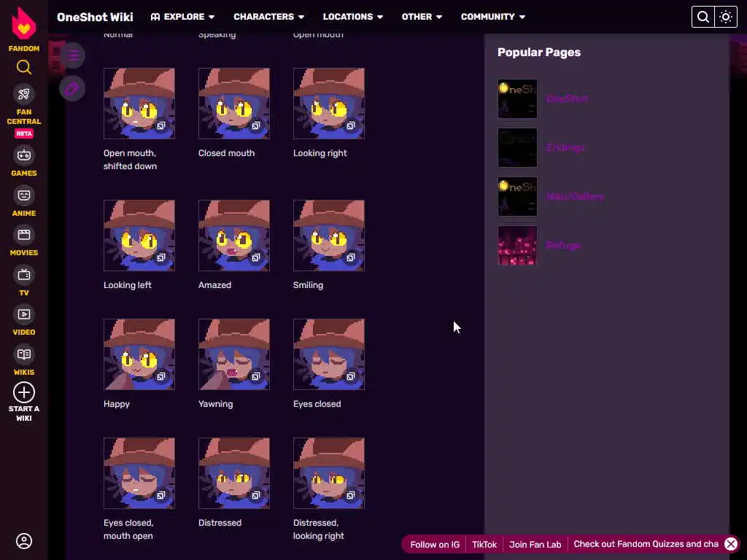Enlarge icon on Amazed image
Viewport: 747px width, 560px height.
click(256, 257)
